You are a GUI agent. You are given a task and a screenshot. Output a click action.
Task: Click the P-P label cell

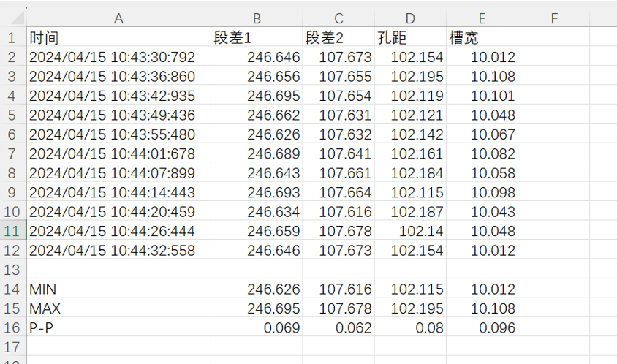118,327
